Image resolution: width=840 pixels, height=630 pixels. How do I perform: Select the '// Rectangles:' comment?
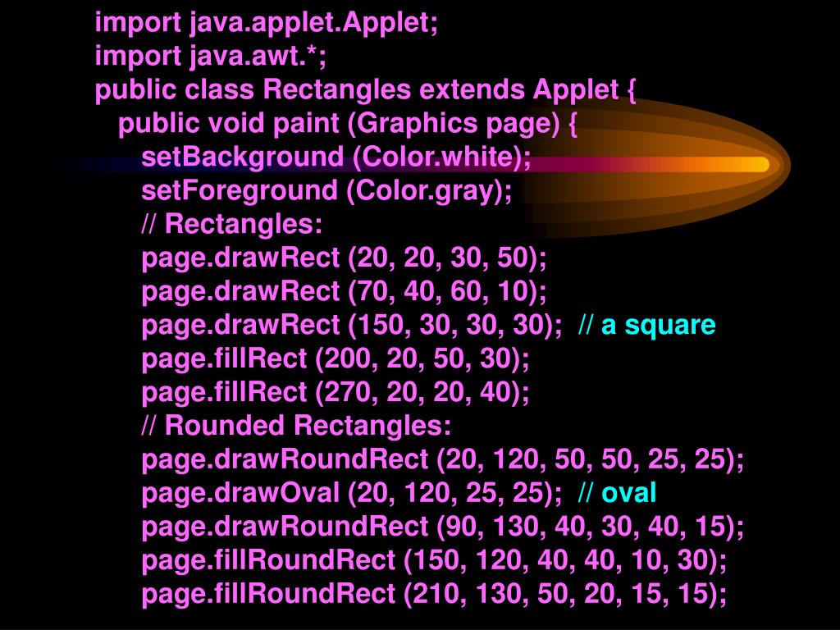click(x=232, y=224)
